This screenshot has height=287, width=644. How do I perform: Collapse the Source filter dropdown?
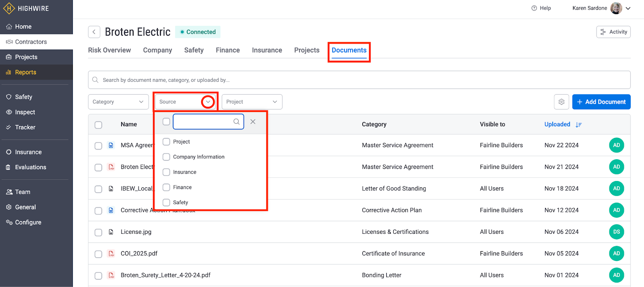(x=208, y=102)
